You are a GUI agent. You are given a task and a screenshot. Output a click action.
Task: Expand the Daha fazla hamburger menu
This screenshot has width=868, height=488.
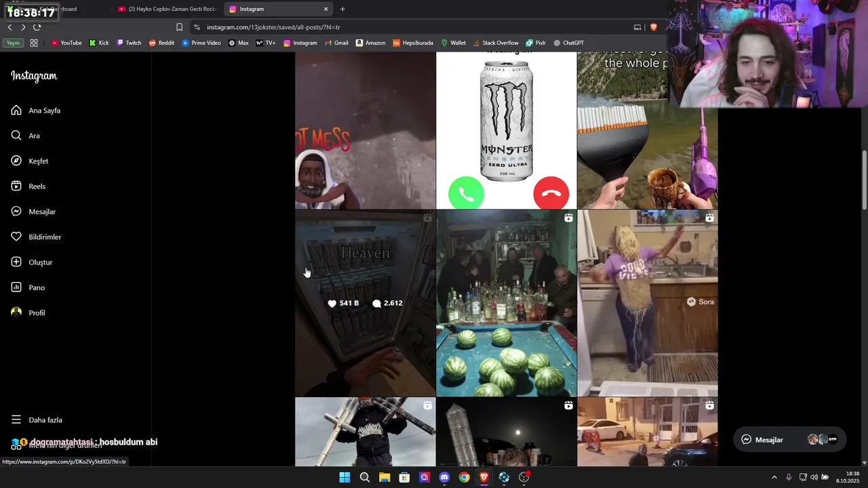click(x=16, y=420)
